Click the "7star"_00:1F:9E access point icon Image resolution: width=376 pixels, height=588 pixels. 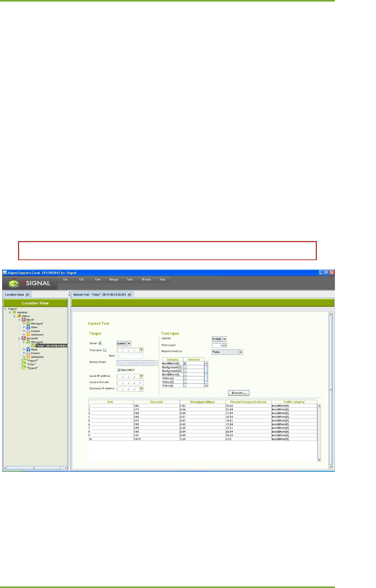tap(33, 345)
